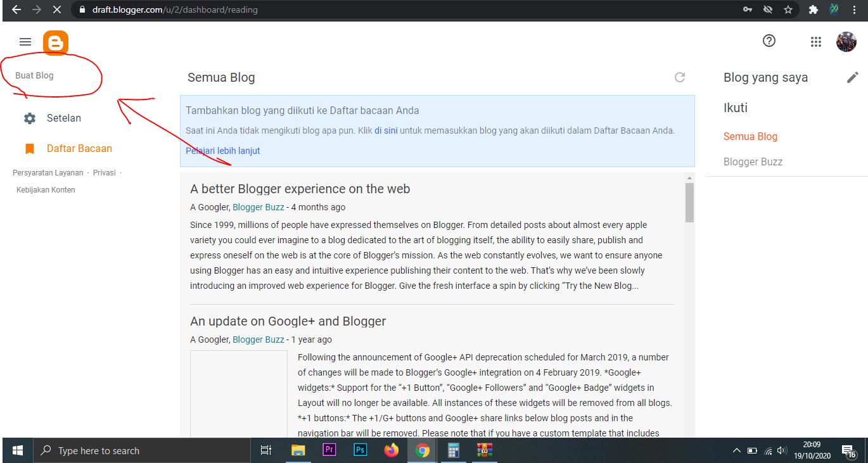Select Daftar Bacaan in the sidebar

coord(79,149)
